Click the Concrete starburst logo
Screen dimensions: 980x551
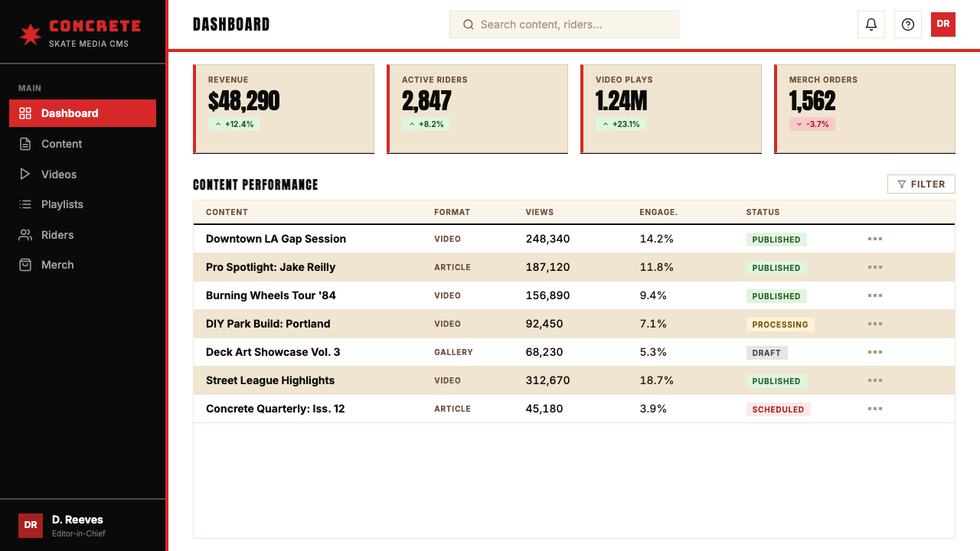[x=30, y=34]
